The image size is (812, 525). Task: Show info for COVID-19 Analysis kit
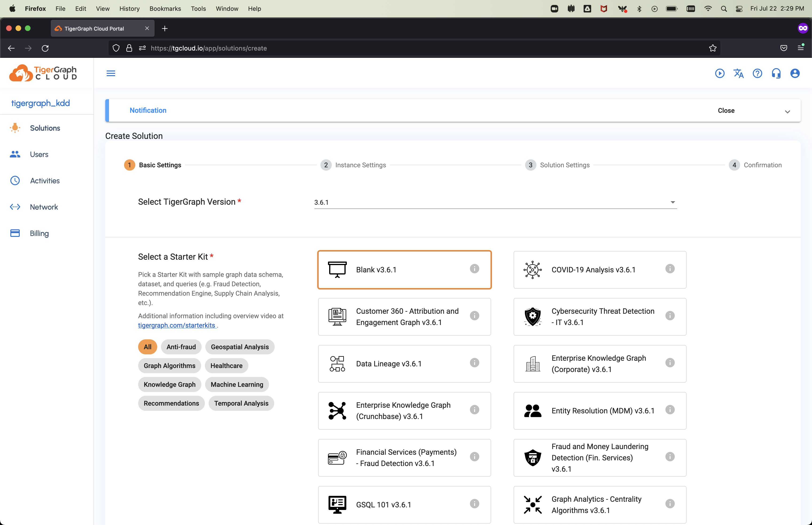click(670, 269)
